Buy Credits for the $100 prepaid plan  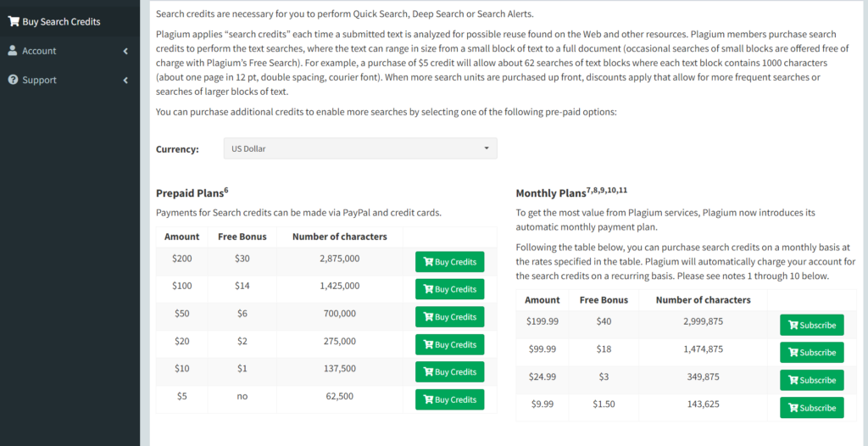(x=449, y=289)
